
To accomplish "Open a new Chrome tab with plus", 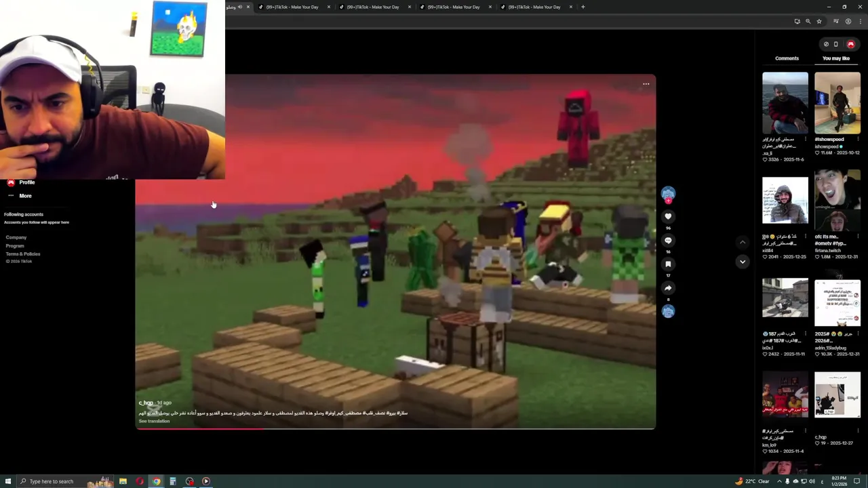I will [583, 7].
